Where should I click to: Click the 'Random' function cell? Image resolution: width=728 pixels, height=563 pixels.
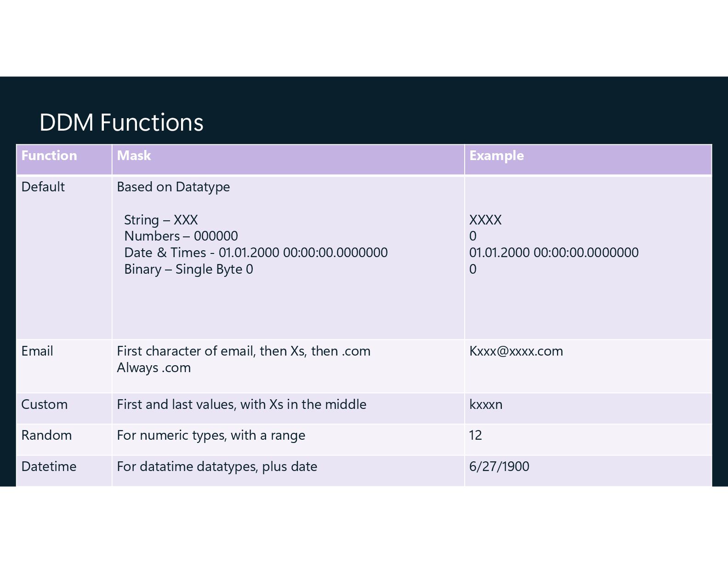[64, 440]
